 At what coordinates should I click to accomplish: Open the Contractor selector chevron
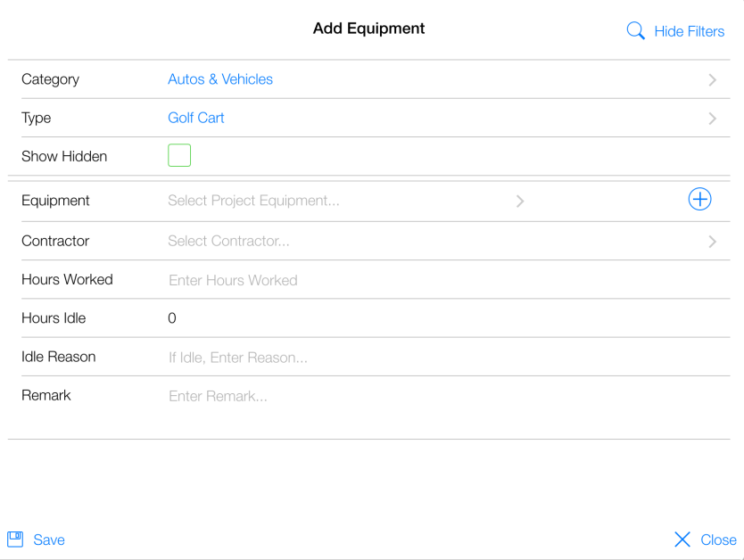(712, 241)
